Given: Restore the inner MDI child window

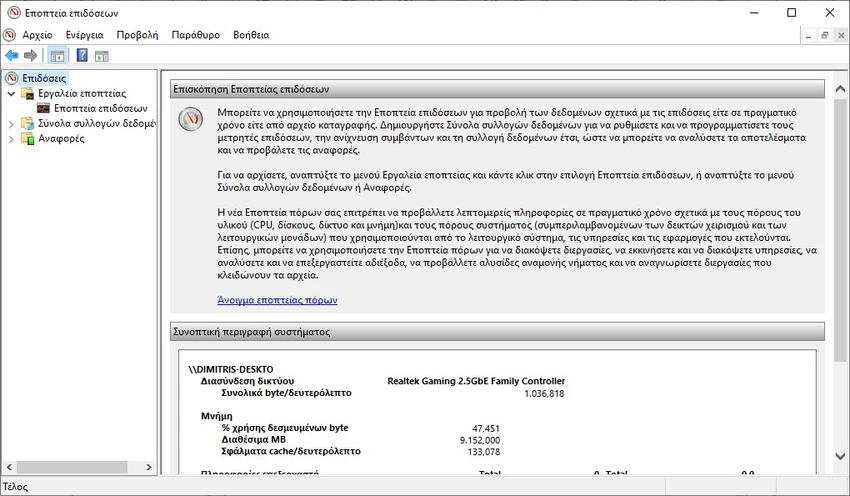Looking at the screenshot, I should (825, 35).
